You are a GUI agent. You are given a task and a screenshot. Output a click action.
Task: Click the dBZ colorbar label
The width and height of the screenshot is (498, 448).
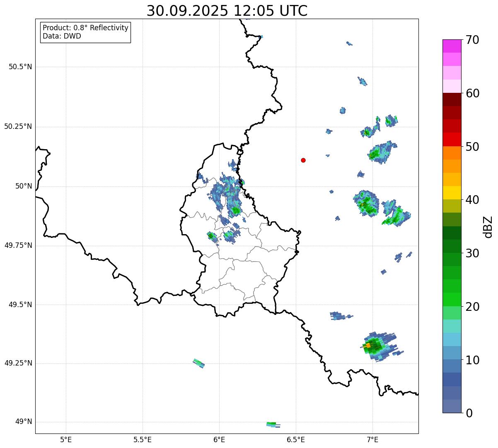point(488,227)
